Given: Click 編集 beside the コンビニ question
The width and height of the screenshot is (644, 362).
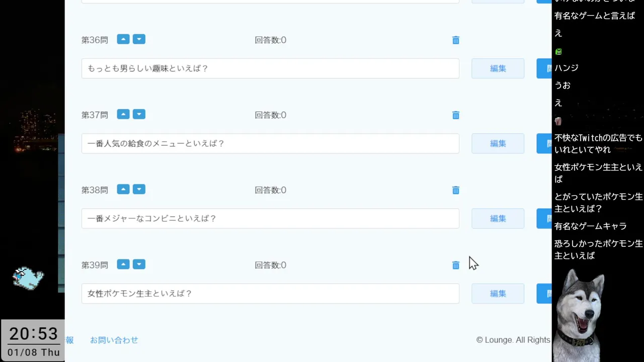Looking at the screenshot, I should [498, 218].
